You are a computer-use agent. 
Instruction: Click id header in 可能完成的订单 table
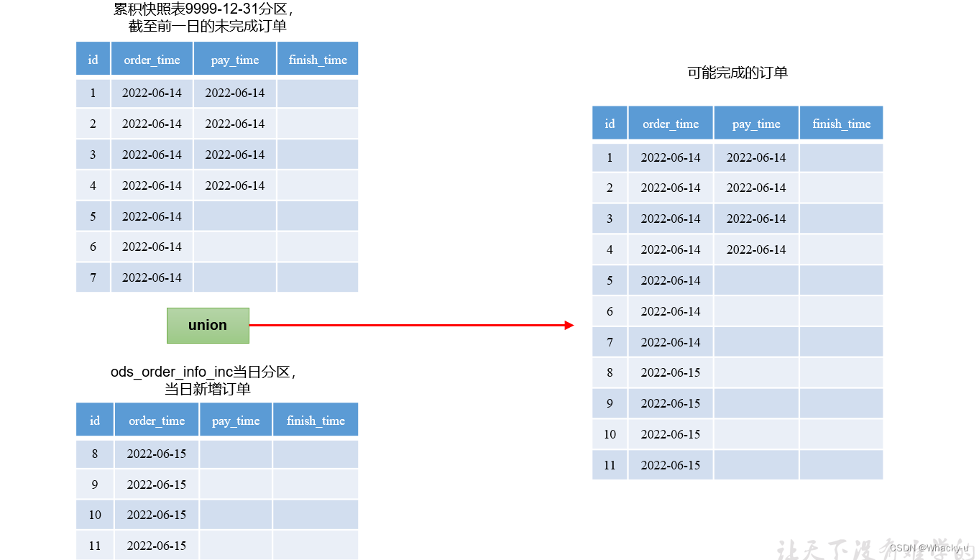point(610,123)
